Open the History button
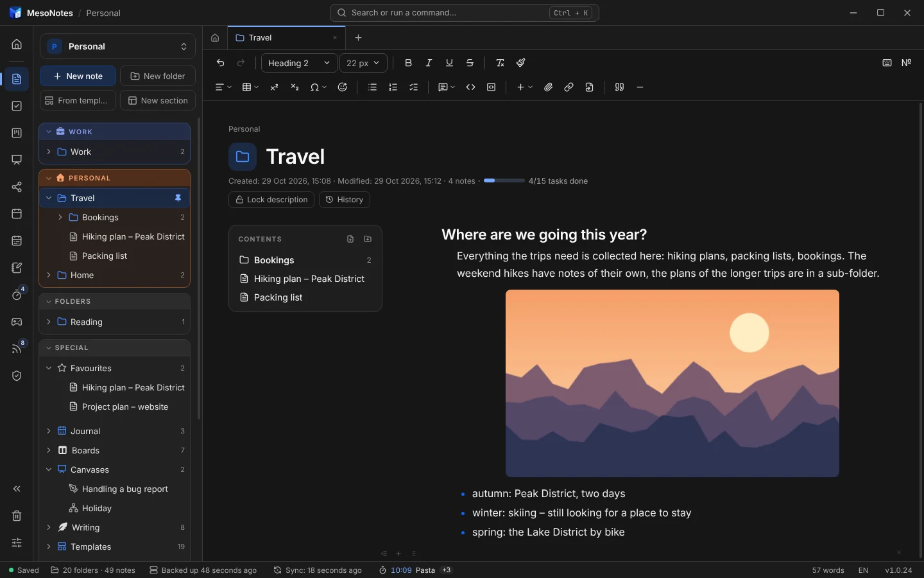924x578 pixels. pyautogui.click(x=345, y=200)
